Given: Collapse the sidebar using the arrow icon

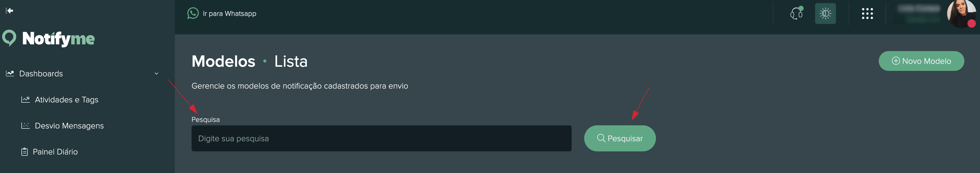Looking at the screenshot, I should pos(9,11).
